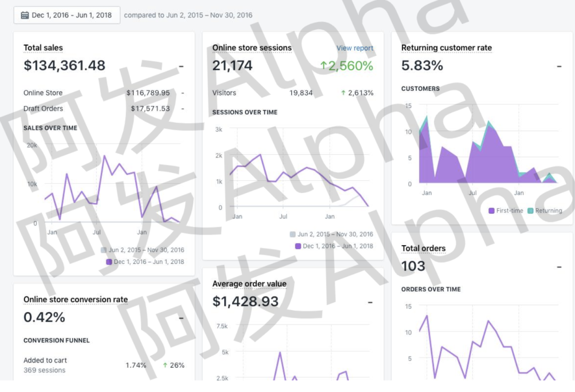Click the purple First-time legend swatch
The height and width of the screenshot is (392, 575).
[491, 211]
